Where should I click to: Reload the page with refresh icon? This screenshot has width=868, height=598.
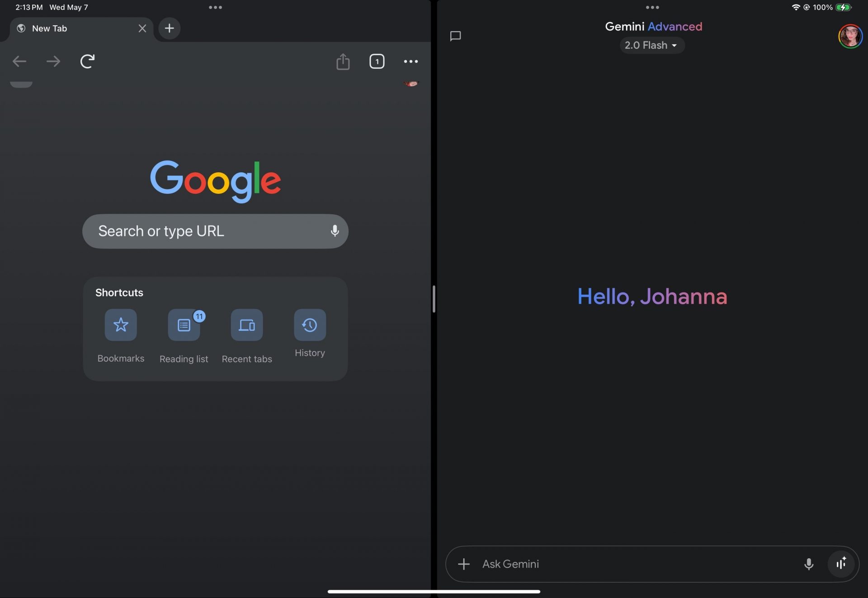[87, 61]
